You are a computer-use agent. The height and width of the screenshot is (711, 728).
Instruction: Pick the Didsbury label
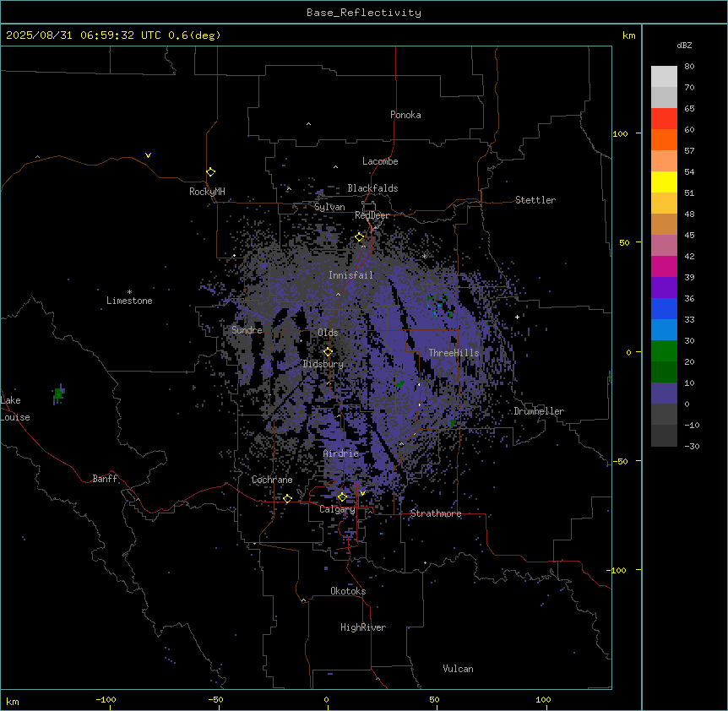click(x=323, y=364)
